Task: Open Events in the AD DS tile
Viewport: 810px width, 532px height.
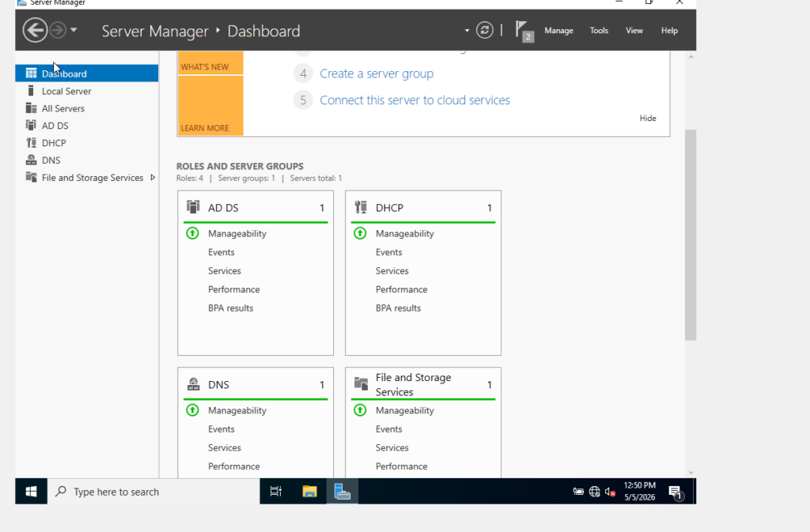Action: tap(221, 252)
